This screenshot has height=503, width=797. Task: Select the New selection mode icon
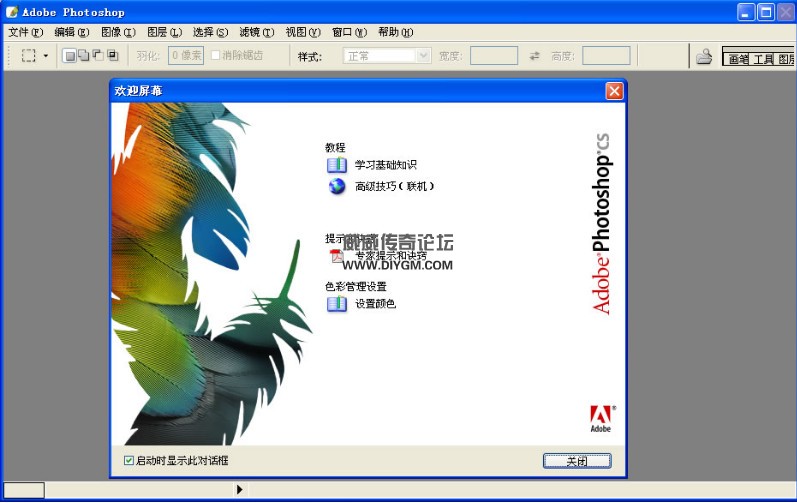71,55
